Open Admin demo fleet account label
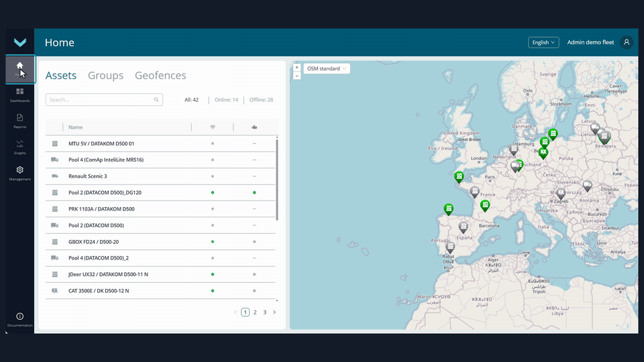644x362 pixels. click(x=590, y=42)
